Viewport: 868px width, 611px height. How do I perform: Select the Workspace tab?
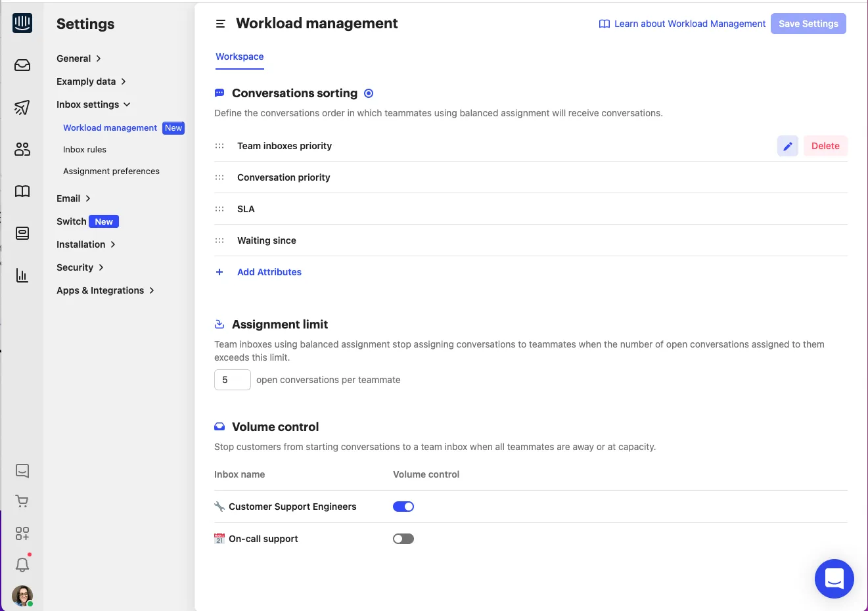point(240,57)
